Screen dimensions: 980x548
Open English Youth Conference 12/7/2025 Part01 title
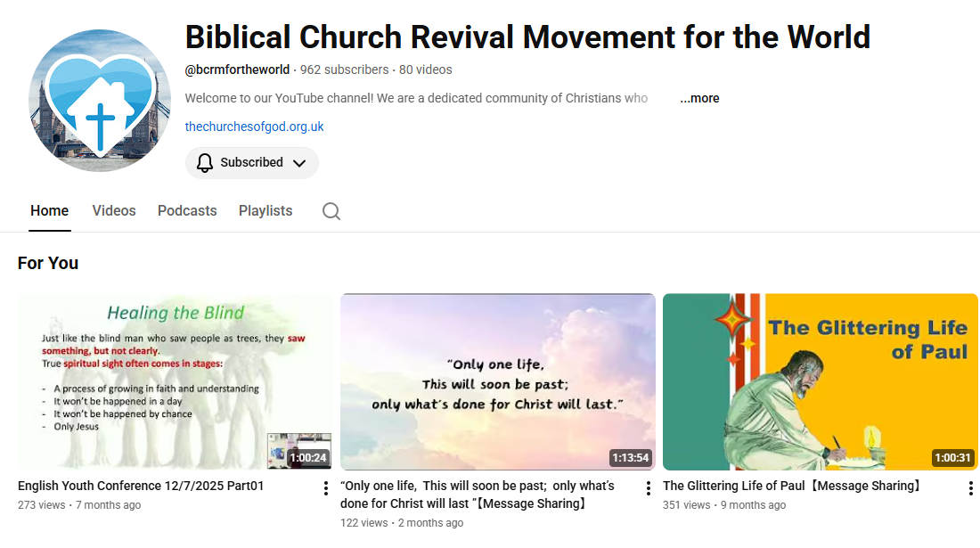141,486
